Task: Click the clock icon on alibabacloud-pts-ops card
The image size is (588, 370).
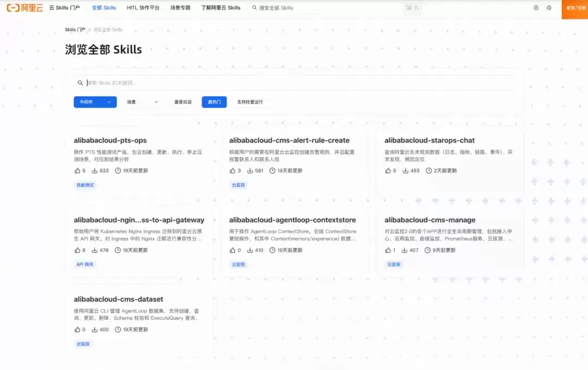Action: pyautogui.click(x=118, y=170)
